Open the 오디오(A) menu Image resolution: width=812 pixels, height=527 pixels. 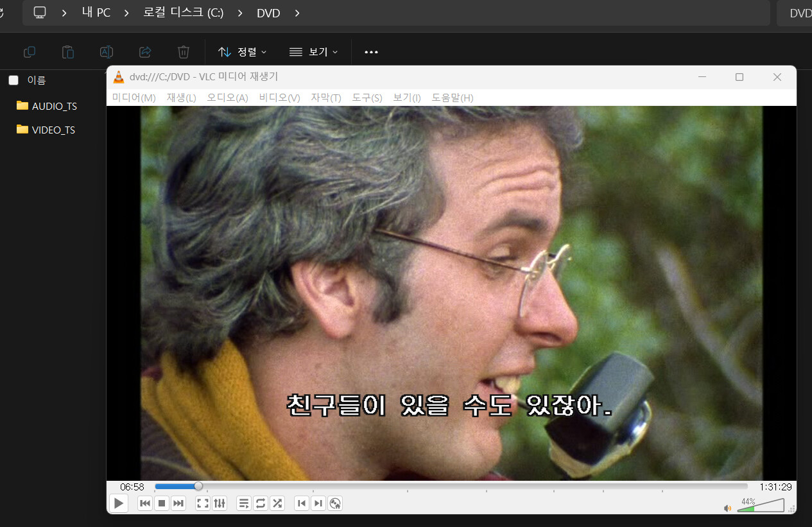(x=227, y=98)
